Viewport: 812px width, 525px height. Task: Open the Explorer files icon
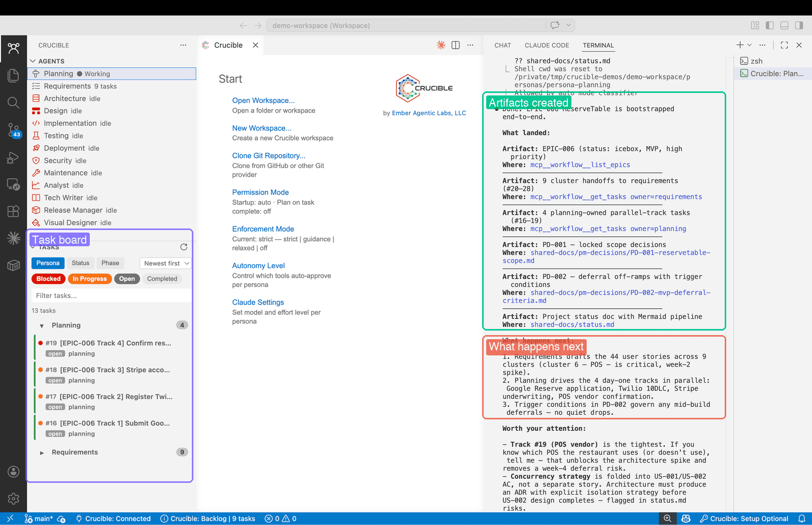tap(14, 76)
